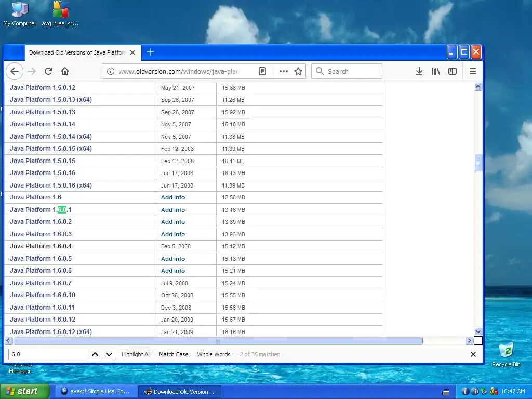The image size is (532, 399).
Task: Close the Download Old Versions tab
Action: point(132,52)
